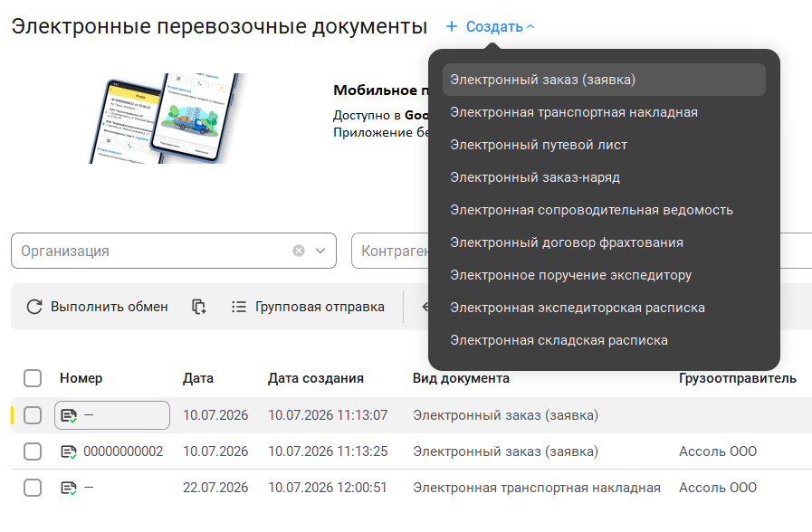The image size is (812, 532).
Task: Click the plus icon next to Создать
Action: (452, 26)
